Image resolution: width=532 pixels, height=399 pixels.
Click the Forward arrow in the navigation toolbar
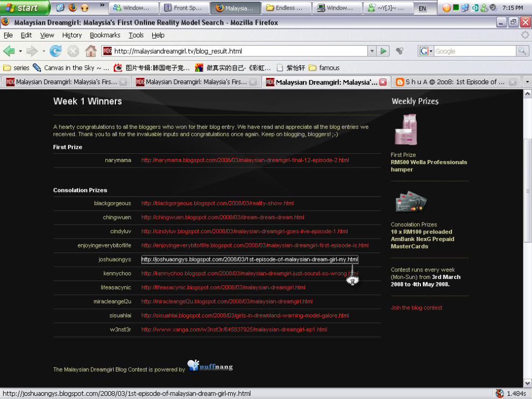[x=32, y=51]
